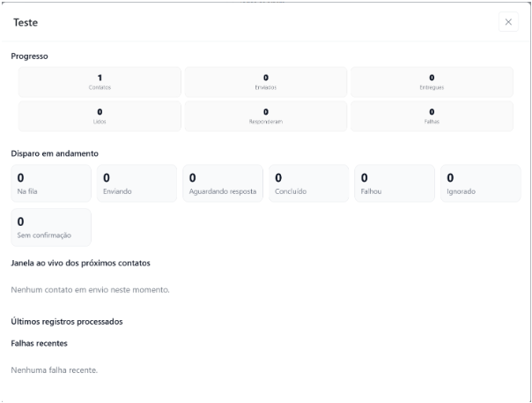The width and height of the screenshot is (532, 403).
Task: Select the Falhou status card
Action: pos(395,183)
